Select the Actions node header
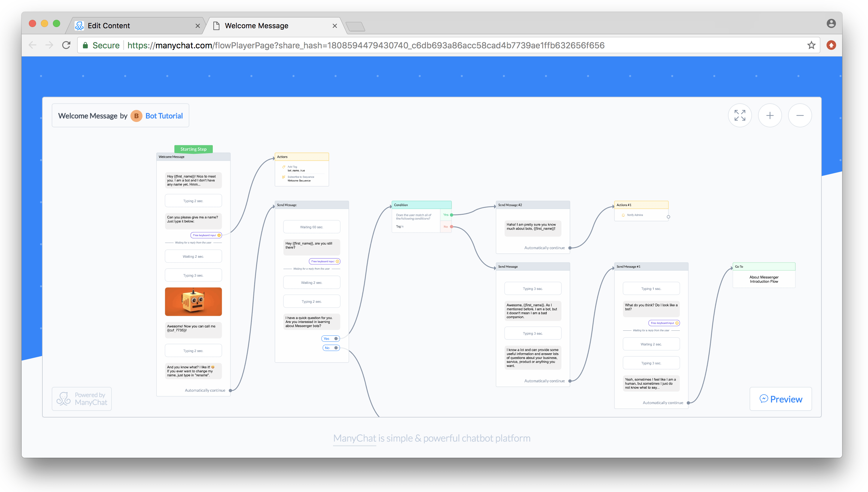This screenshot has height=492, width=868. [x=302, y=157]
